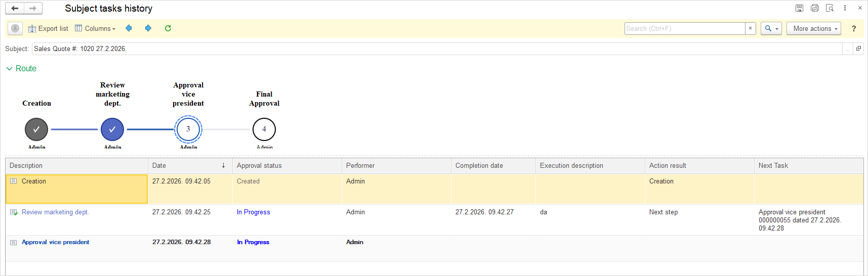Image resolution: width=868 pixels, height=276 pixels.
Task: Open the Review marketing dept. task link
Action: coord(55,212)
